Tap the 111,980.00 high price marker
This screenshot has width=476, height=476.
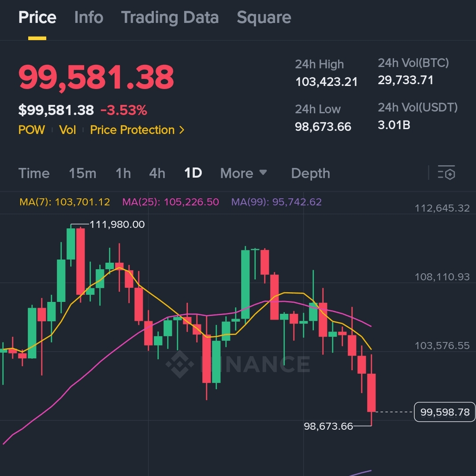(x=117, y=224)
